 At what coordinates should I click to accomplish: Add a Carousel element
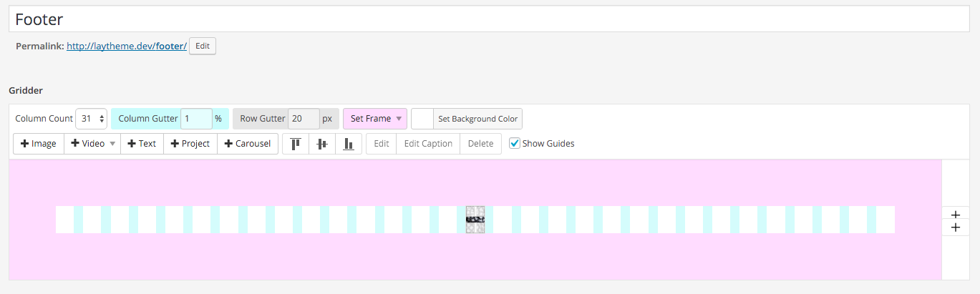247,144
